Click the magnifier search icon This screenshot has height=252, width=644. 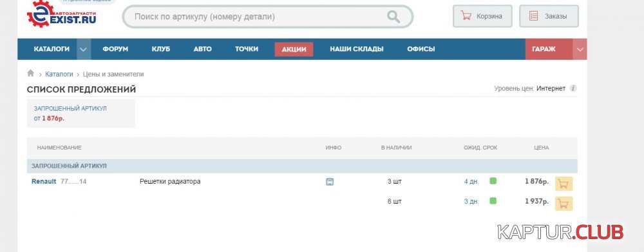(x=393, y=17)
